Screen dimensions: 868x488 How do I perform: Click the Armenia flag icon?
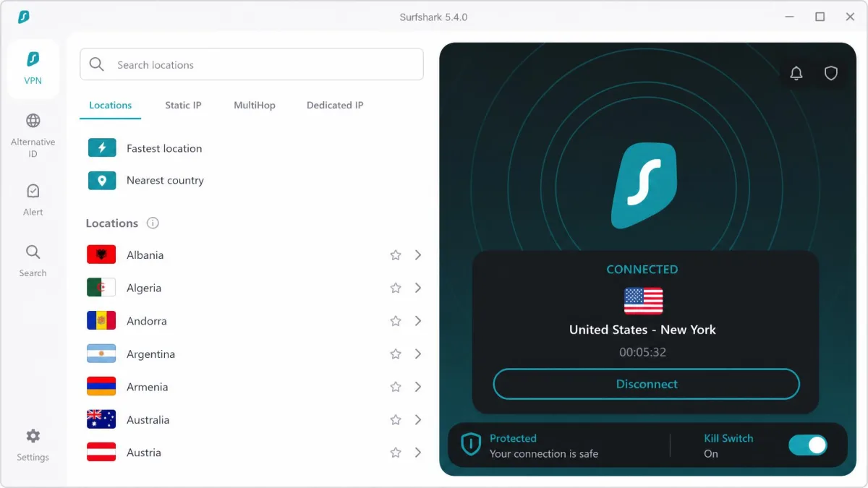101,387
